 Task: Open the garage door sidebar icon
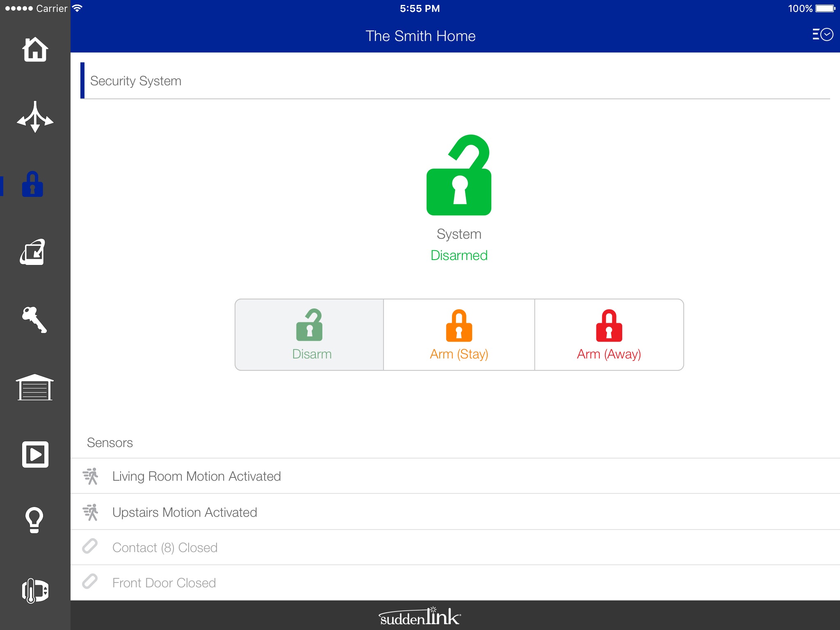coord(35,387)
